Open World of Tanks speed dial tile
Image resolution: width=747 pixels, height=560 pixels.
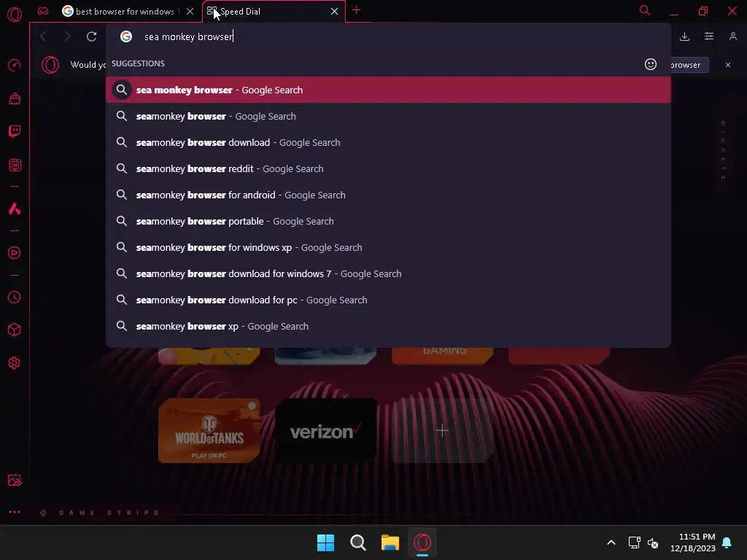[x=209, y=430]
